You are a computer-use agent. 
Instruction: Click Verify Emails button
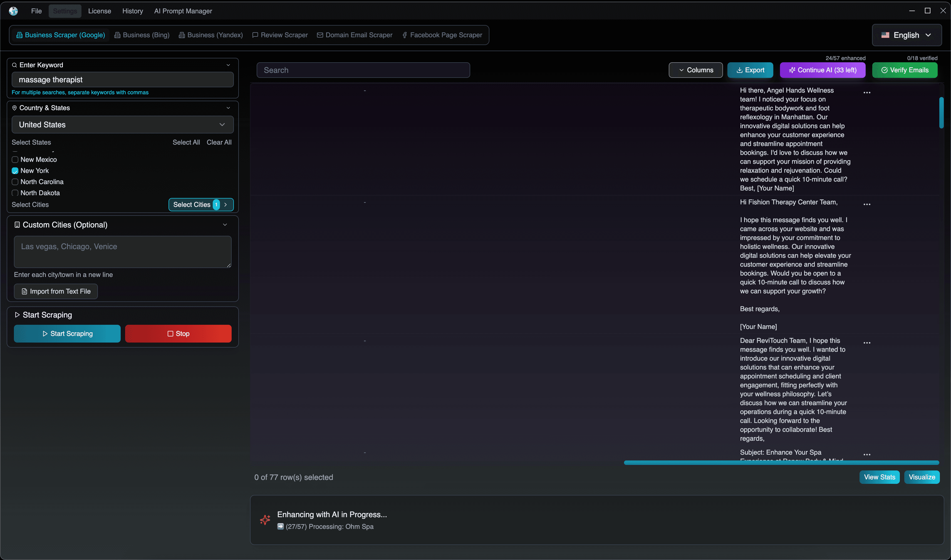[x=905, y=70]
